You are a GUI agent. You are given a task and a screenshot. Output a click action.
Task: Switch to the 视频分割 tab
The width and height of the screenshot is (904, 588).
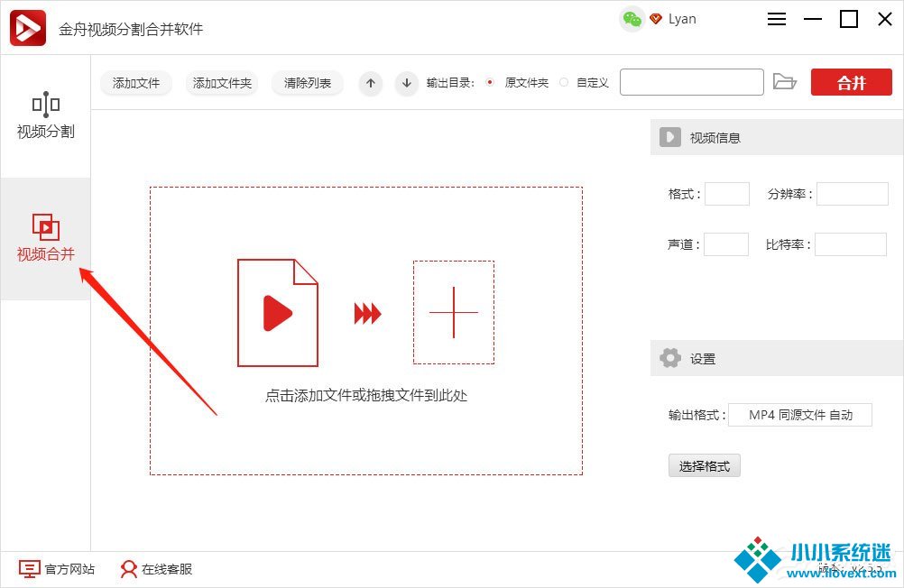click(x=46, y=116)
